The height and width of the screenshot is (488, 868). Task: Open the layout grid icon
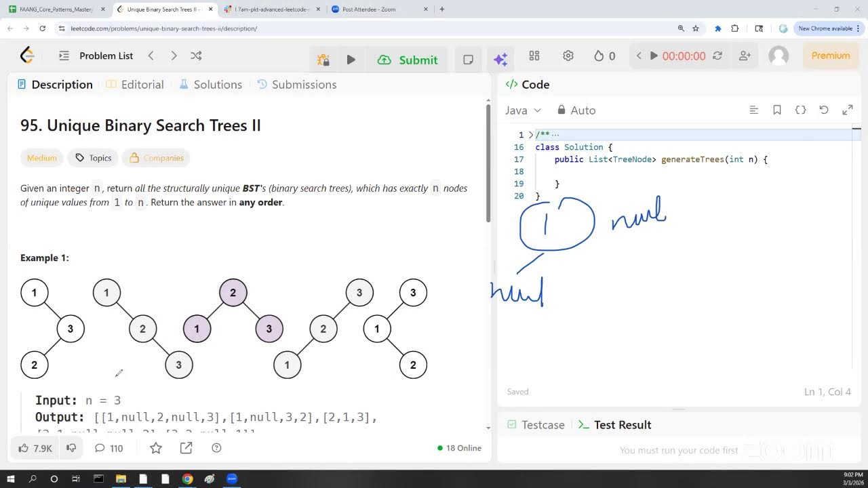(x=534, y=56)
